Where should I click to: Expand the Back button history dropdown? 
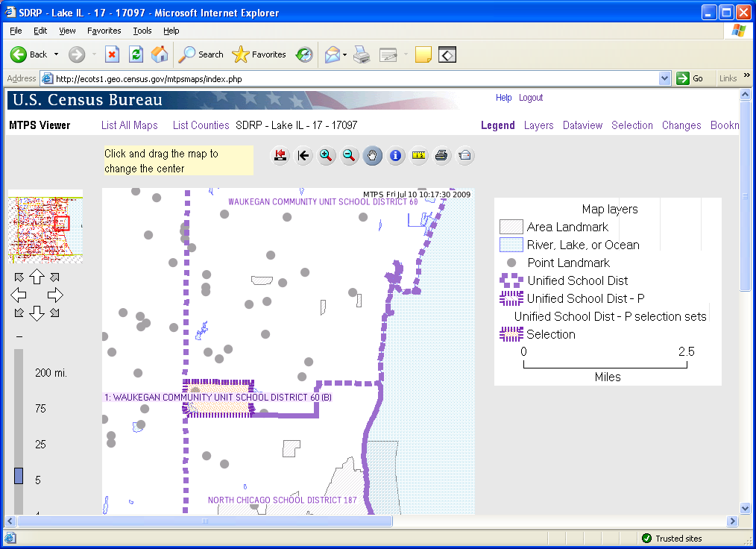(56, 54)
